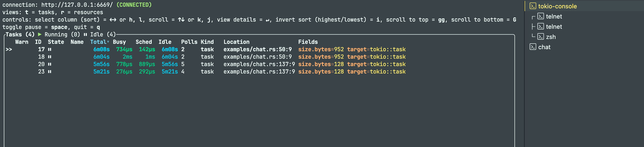The width and height of the screenshot is (644, 147).
Task: Click the first telnet session icon
Action: pyautogui.click(x=540, y=16)
